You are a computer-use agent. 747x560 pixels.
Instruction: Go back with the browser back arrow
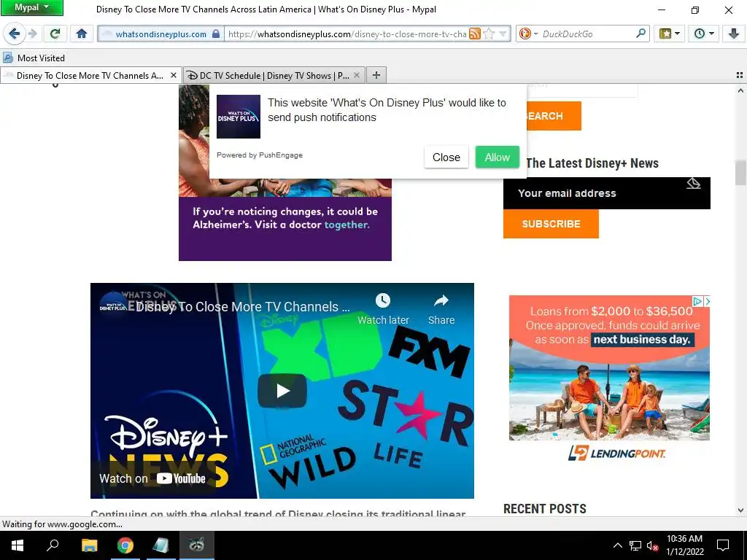pyautogui.click(x=15, y=34)
